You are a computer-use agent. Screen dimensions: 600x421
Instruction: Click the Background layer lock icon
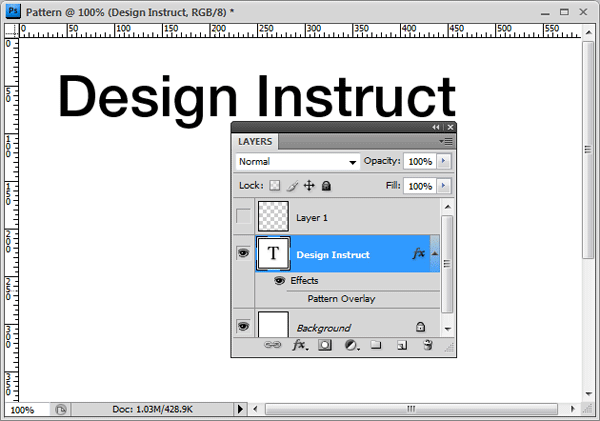[x=420, y=327]
